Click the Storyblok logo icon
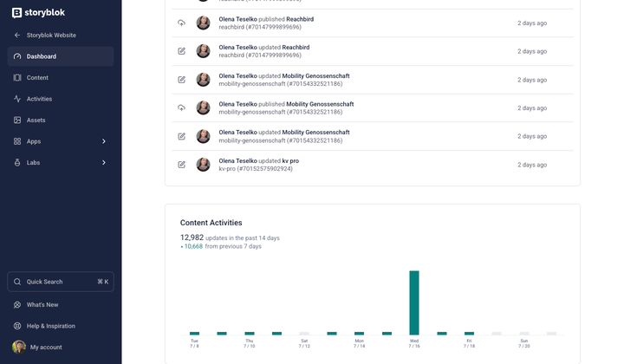Screen dimensions: 624x364 click(16, 13)
